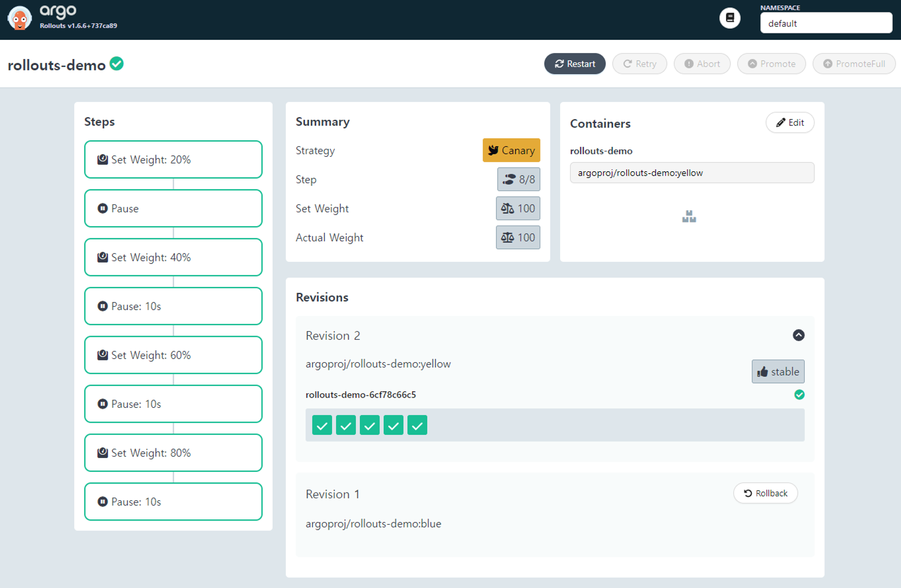Open the documentation book icon
901x588 pixels.
coord(730,18)
